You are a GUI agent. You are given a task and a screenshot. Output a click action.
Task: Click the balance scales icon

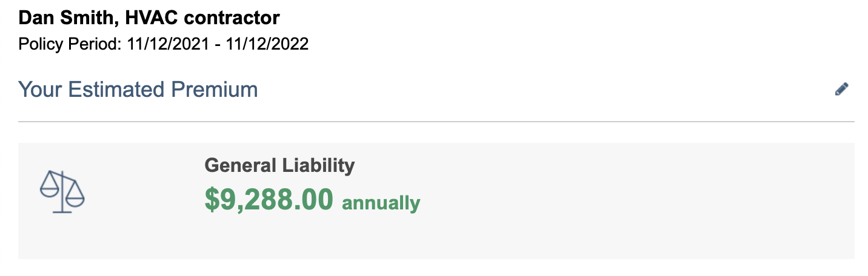(62, 191)
